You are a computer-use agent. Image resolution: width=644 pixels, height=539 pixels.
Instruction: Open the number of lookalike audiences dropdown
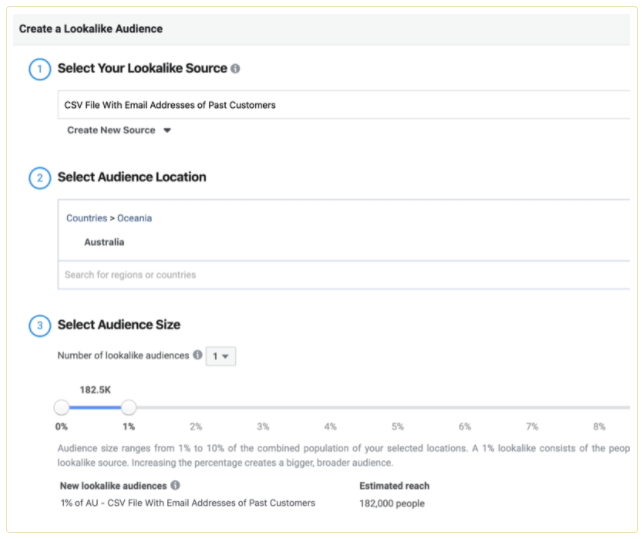[220, 355]
